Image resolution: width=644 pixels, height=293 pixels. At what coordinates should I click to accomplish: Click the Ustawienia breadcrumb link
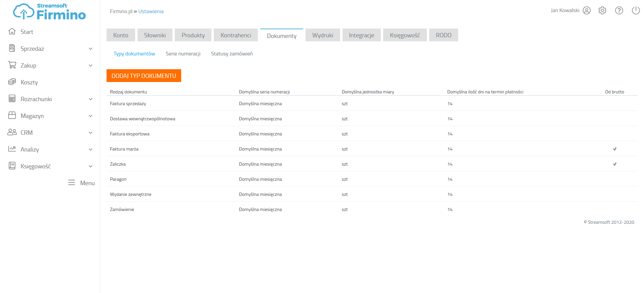[151, 11]
